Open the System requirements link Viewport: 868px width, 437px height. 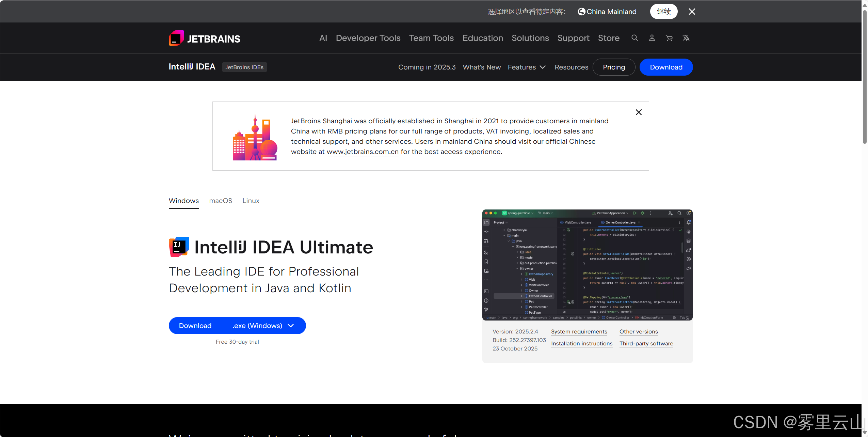(579, 331)
